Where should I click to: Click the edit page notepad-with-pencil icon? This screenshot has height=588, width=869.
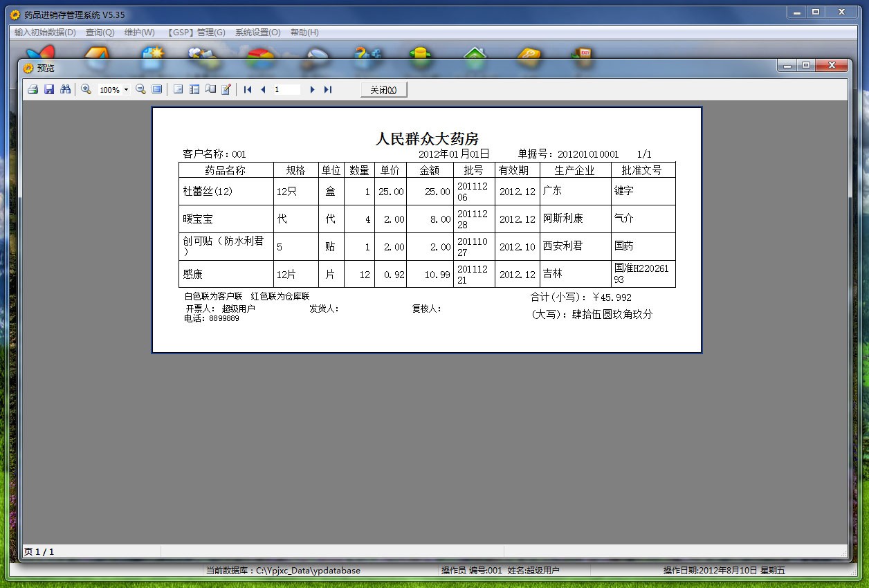tap(226, 89)
